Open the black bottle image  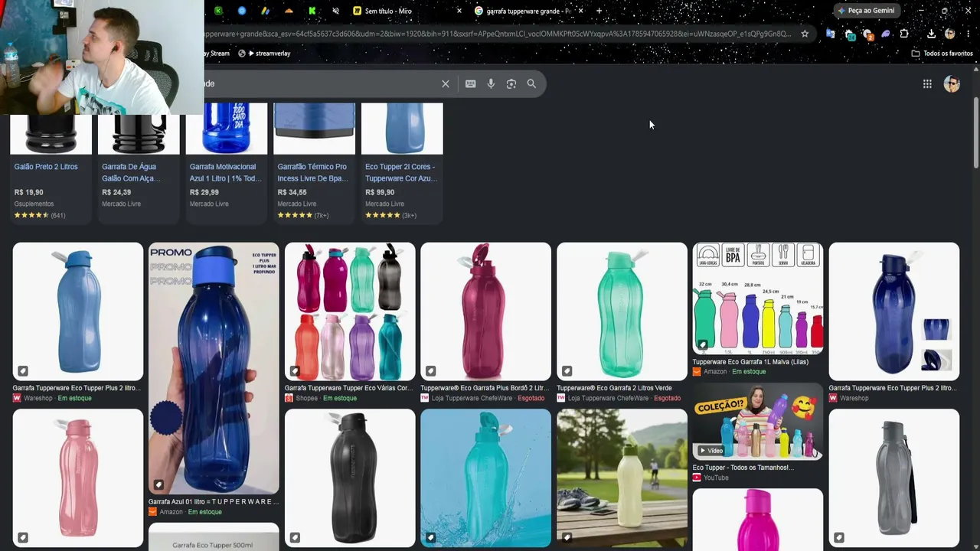point(350,478)
